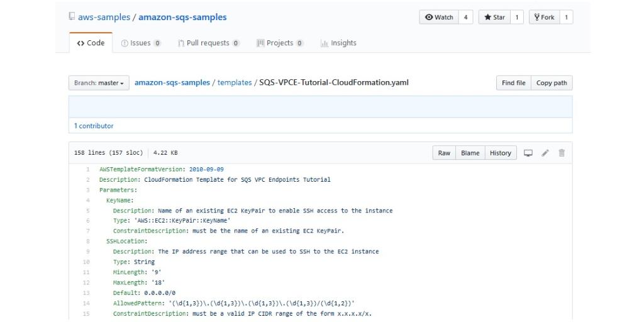Select line number 8
The image size is (644, 322).
(87, 241)
